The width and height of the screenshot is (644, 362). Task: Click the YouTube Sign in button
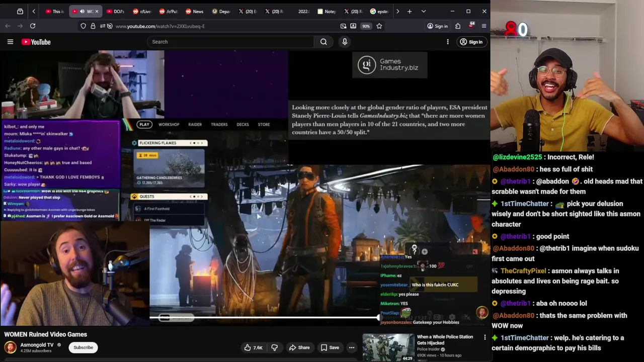tap(471, 42)
